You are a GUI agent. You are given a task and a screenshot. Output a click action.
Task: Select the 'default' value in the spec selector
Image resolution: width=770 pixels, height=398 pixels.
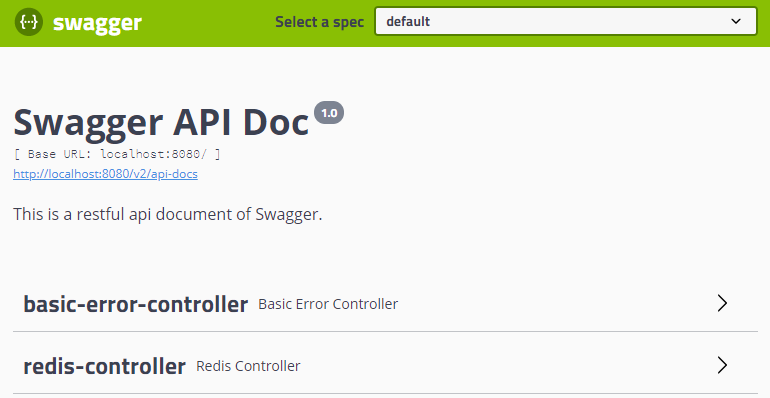[x=408, y=22]
